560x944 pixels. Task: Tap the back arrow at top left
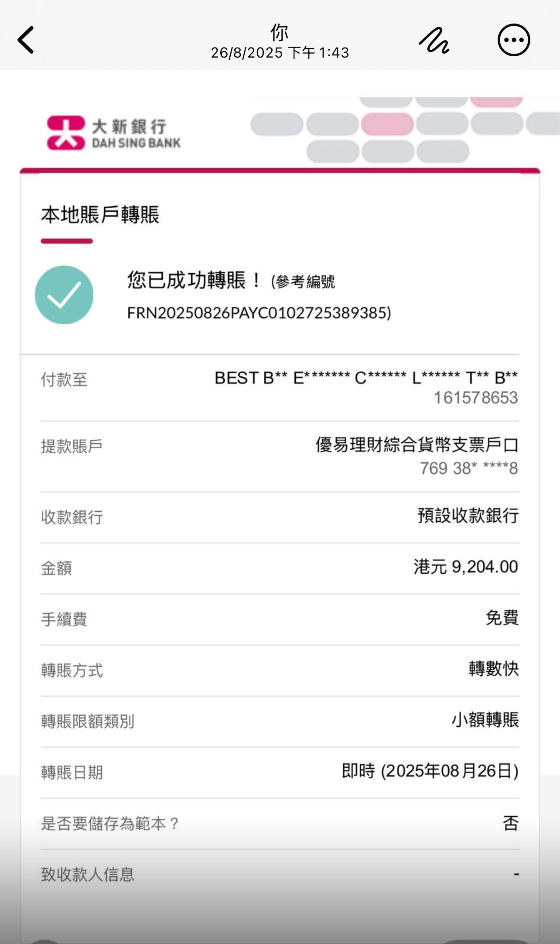[x=26, y=40]
